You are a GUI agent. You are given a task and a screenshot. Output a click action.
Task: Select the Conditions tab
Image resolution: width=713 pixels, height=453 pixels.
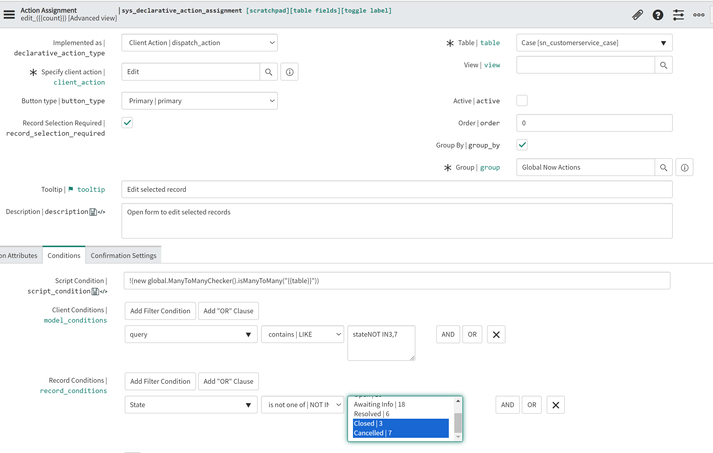coord(64,256)
